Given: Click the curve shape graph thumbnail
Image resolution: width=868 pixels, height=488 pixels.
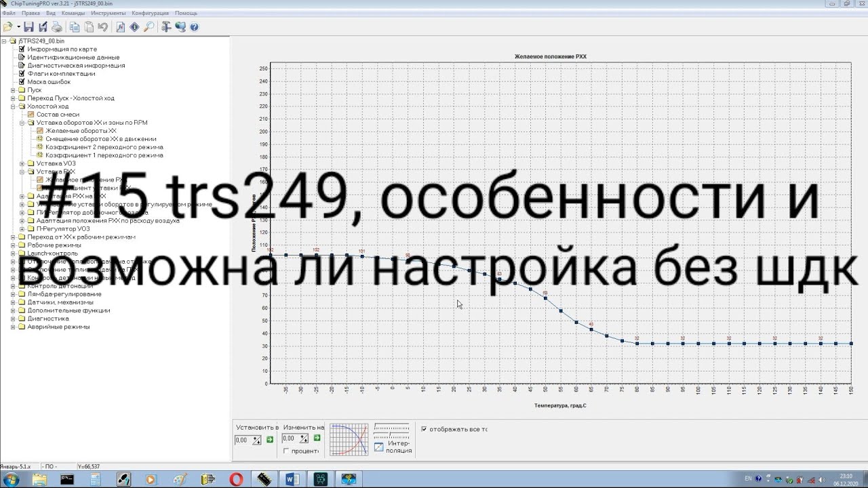Looking at the screenshot, I should coord(349,440).
